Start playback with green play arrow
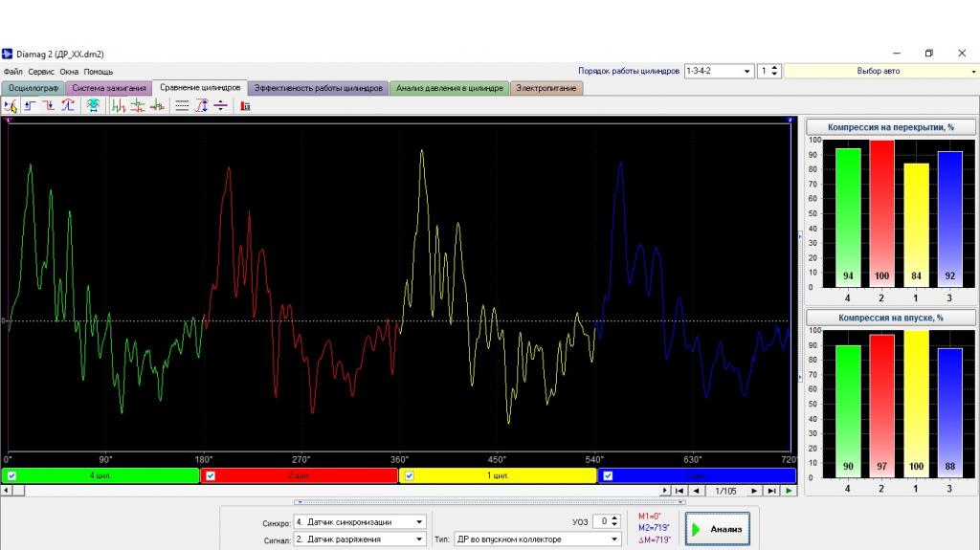Image resolution: width=980 pixels, height=550 pixels. click(x=789, y=491)
